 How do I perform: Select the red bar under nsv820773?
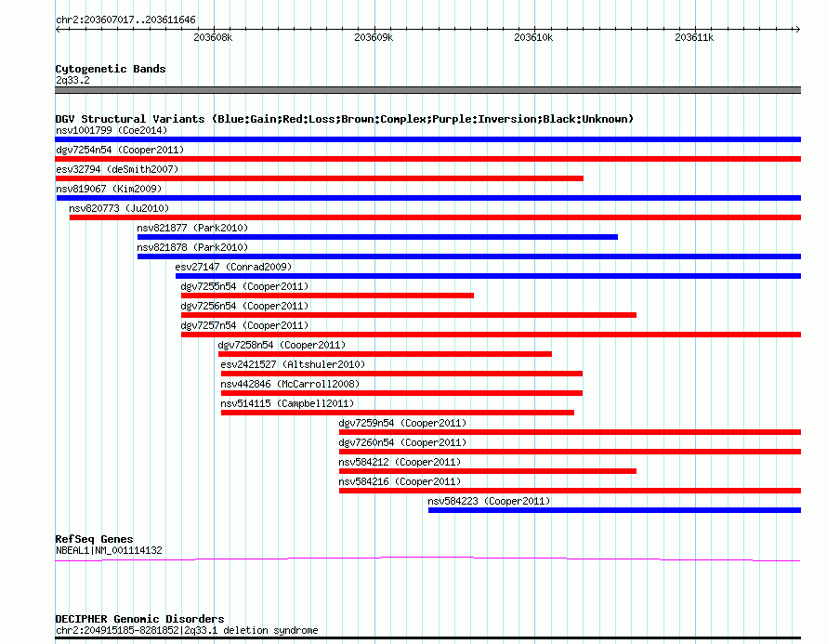435,217
